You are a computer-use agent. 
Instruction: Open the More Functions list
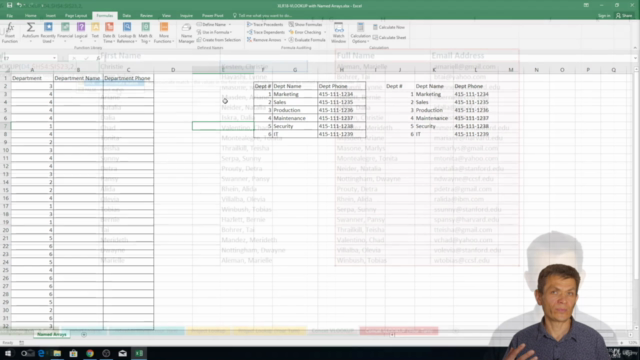click(164, 33)
